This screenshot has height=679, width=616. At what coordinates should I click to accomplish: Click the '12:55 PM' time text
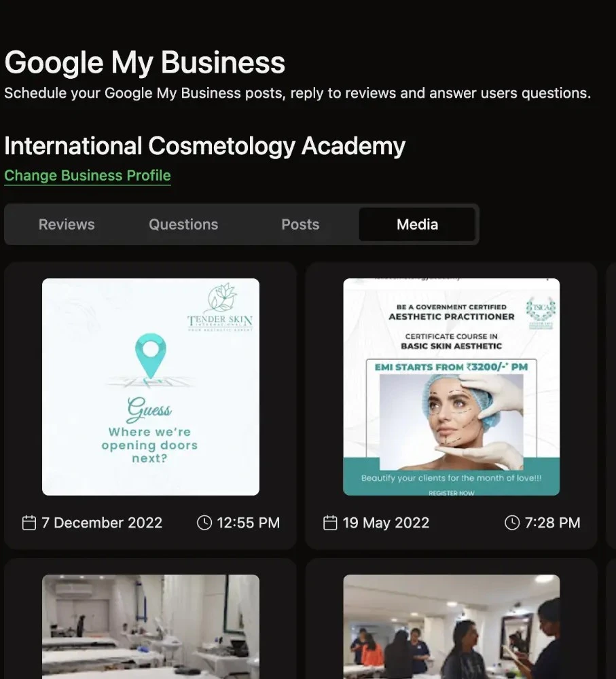248,523
